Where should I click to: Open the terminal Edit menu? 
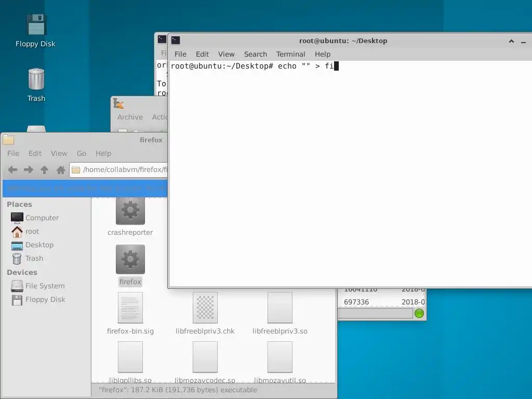tap(202, 54)
